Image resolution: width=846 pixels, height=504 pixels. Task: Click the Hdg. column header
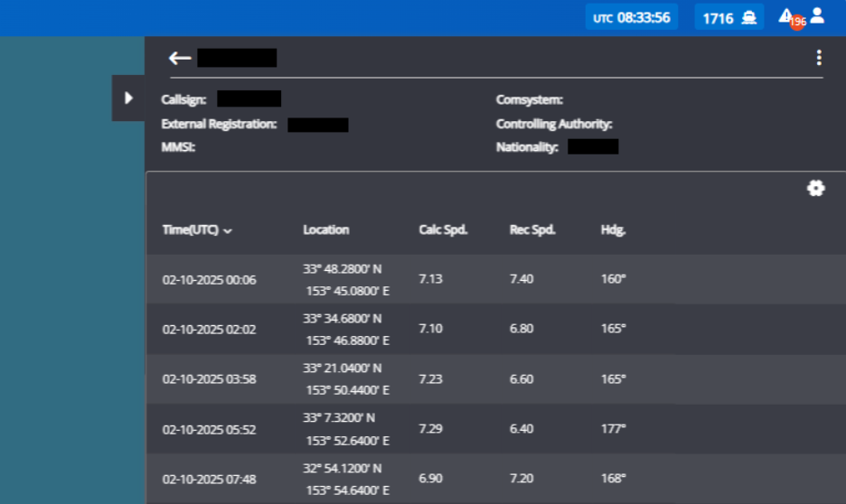614,230
